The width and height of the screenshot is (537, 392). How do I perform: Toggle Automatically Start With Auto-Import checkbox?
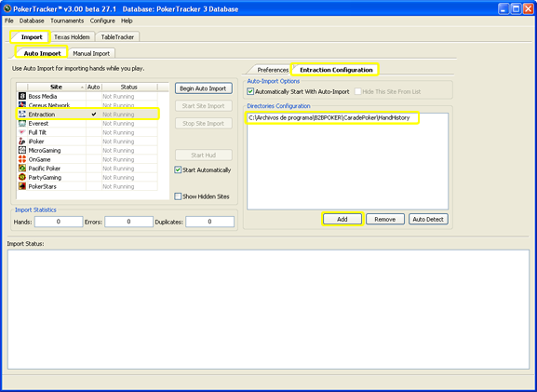click(x=250, y=91)
